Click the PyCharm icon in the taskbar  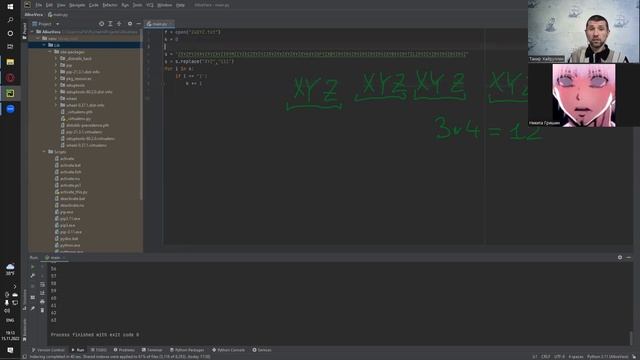point(10,93)
